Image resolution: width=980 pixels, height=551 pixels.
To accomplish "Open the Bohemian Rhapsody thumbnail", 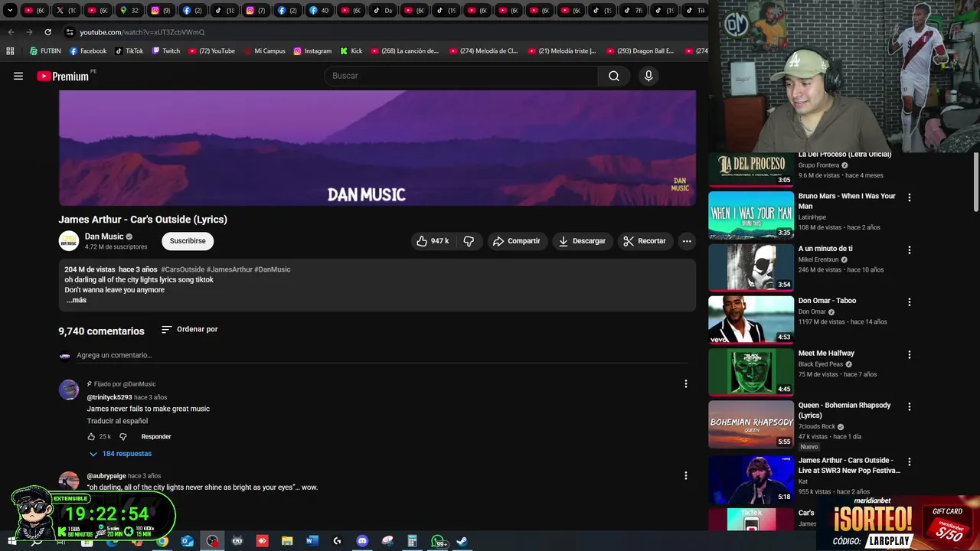I will coord(751,424).
